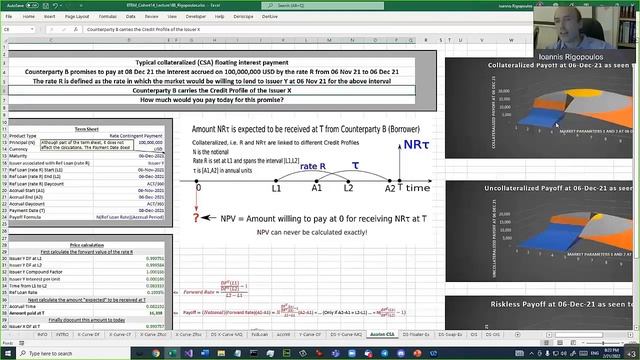
Task: Click the Insert Function fx button
Action: pyautogui.click(x=76, y=29)
